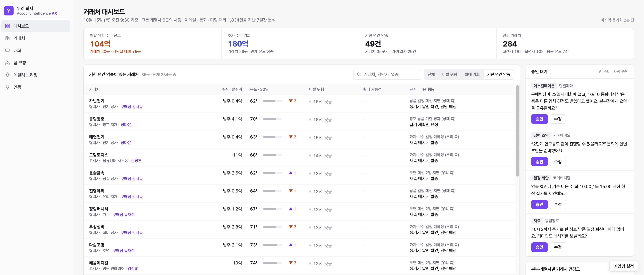Viewport: 644px width, 275px height.
Task: Open 김정훈 link in 도담로지스 row
Action: (136, 161)
